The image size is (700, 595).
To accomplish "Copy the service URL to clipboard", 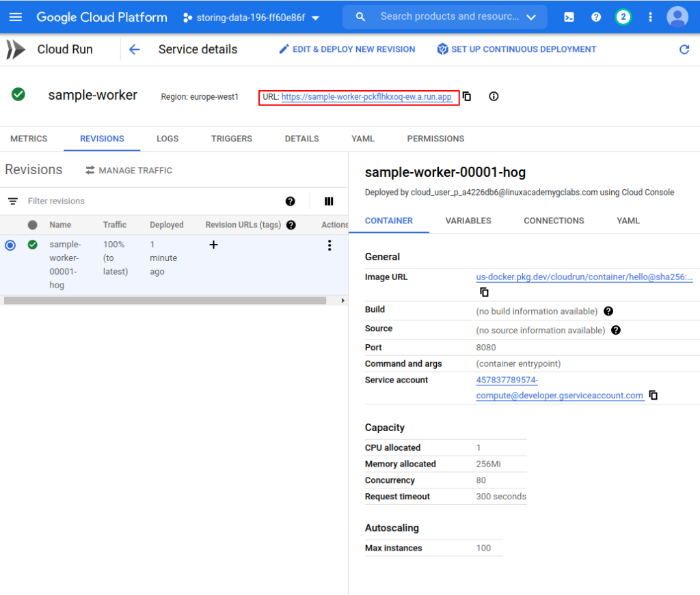I will tap(466, 96).
